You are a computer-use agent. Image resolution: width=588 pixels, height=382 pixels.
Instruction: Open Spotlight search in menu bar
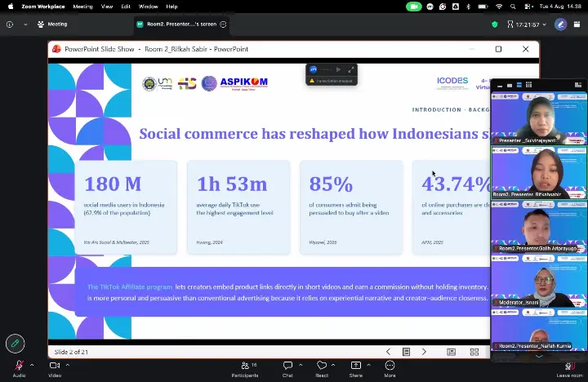(x=513, y=7)
